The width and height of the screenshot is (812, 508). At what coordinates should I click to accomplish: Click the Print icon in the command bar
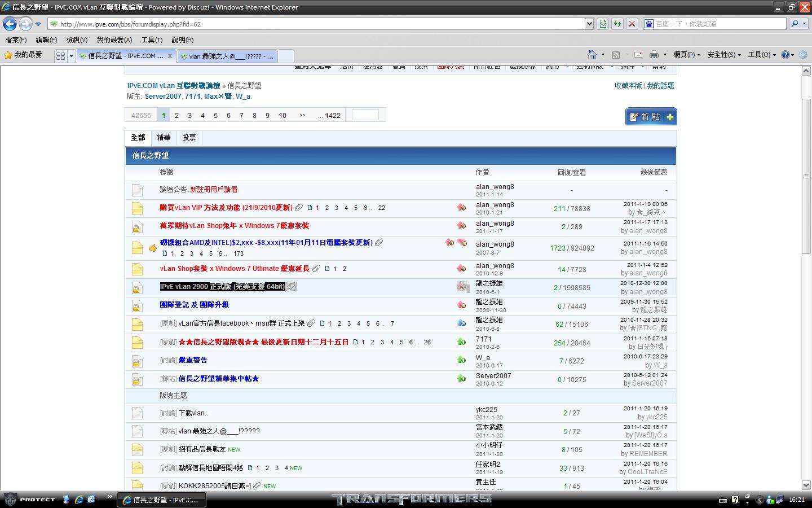tap(654, 55)
